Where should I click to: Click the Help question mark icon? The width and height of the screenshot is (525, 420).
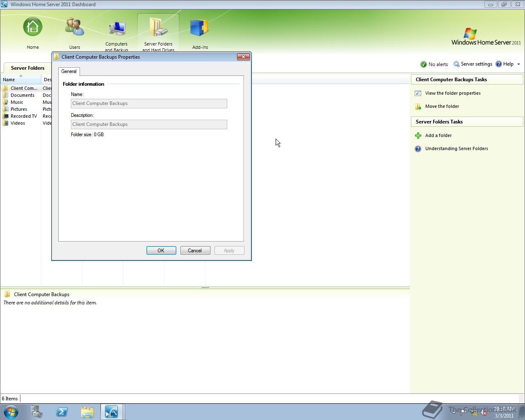499,64
